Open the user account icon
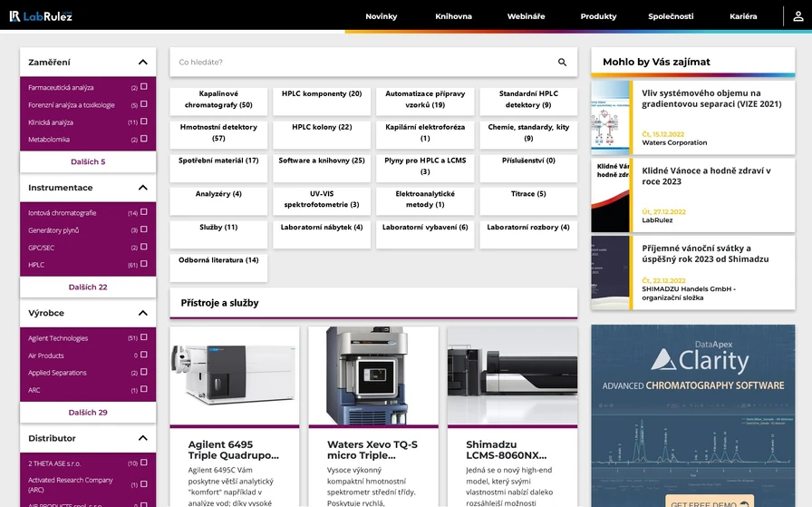The image size is (812, 507). pos(798,16)
